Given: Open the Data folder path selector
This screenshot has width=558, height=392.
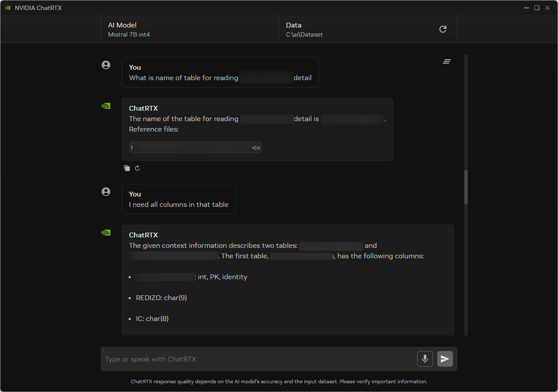Looking at the screenshot, I should tap(357, 29).
